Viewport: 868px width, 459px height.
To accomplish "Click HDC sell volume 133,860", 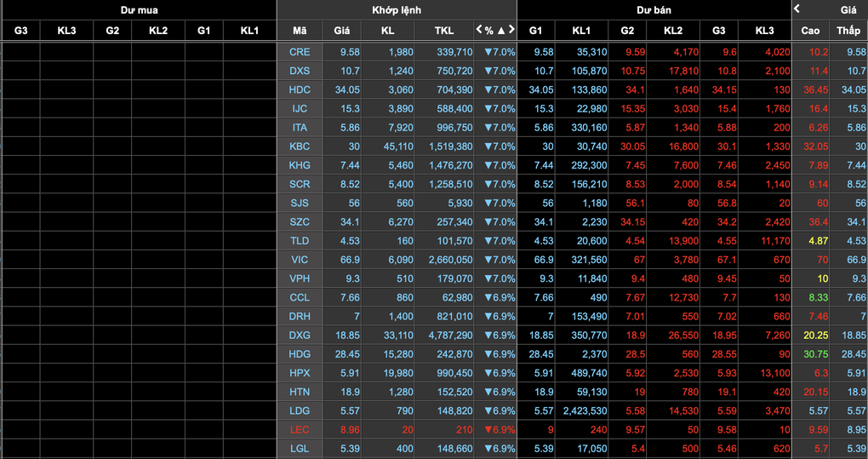I will (589, 89).
